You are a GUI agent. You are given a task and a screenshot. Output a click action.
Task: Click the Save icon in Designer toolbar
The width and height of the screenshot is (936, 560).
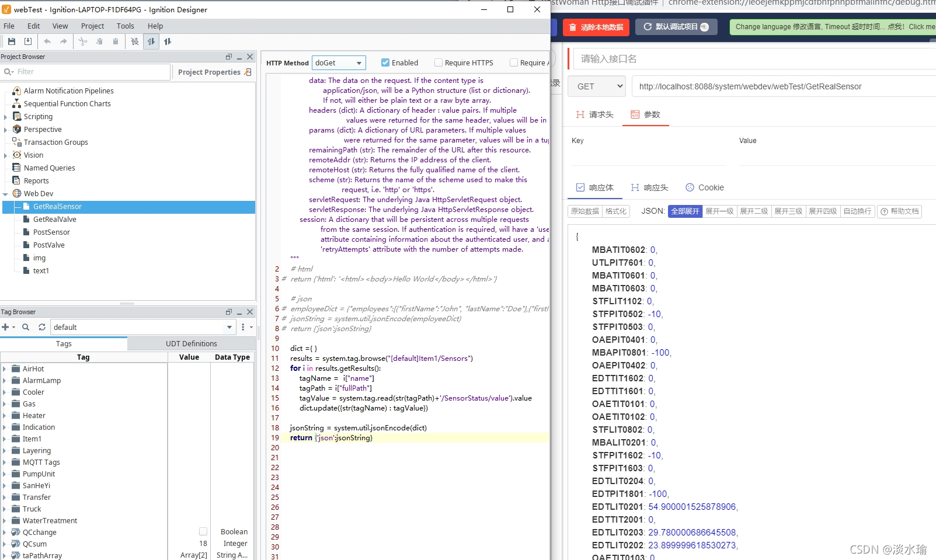point(12,41)
